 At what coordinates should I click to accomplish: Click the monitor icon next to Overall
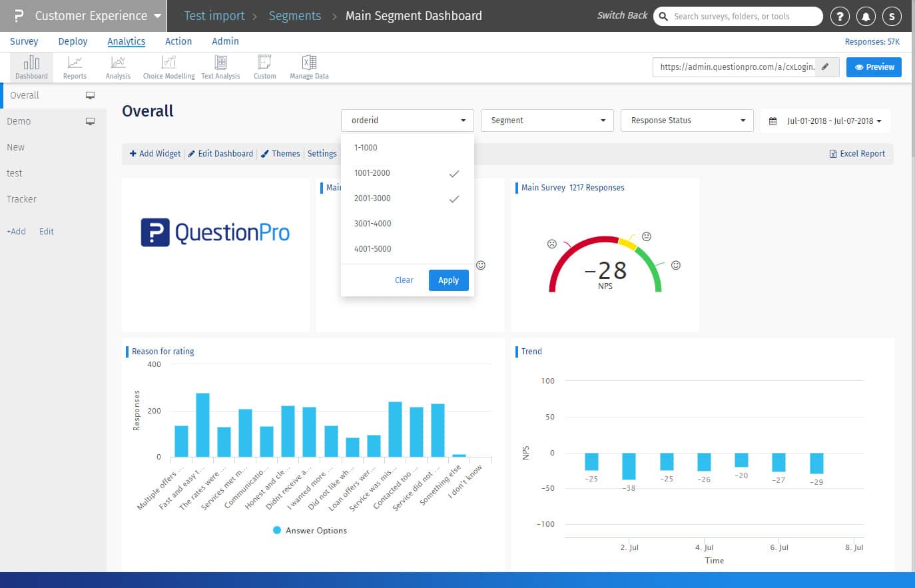[x=90, y=96]
